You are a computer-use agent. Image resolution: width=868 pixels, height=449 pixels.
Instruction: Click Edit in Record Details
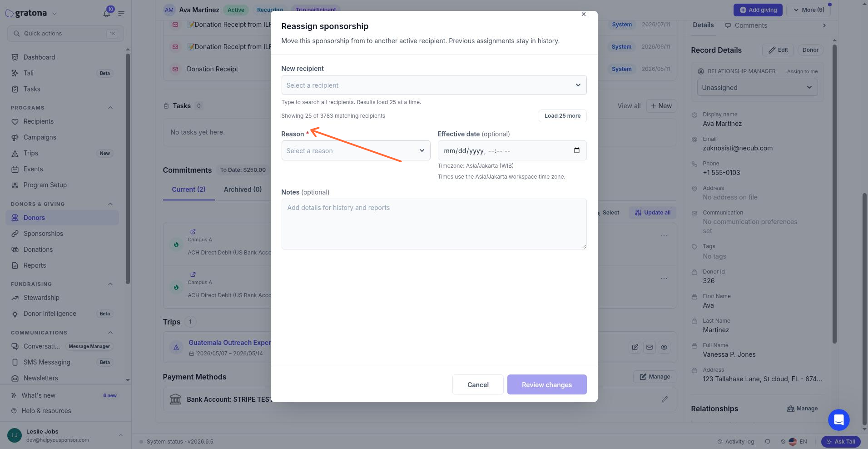click(778, 50)
